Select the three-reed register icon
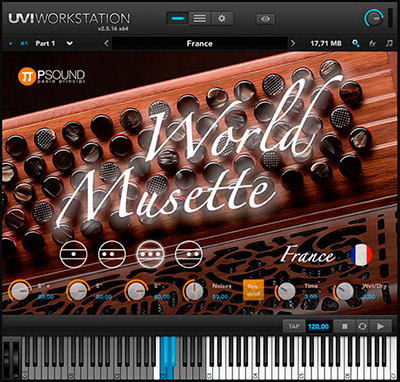400x382 pixels. pyautogui.click(x=150, y=254)
